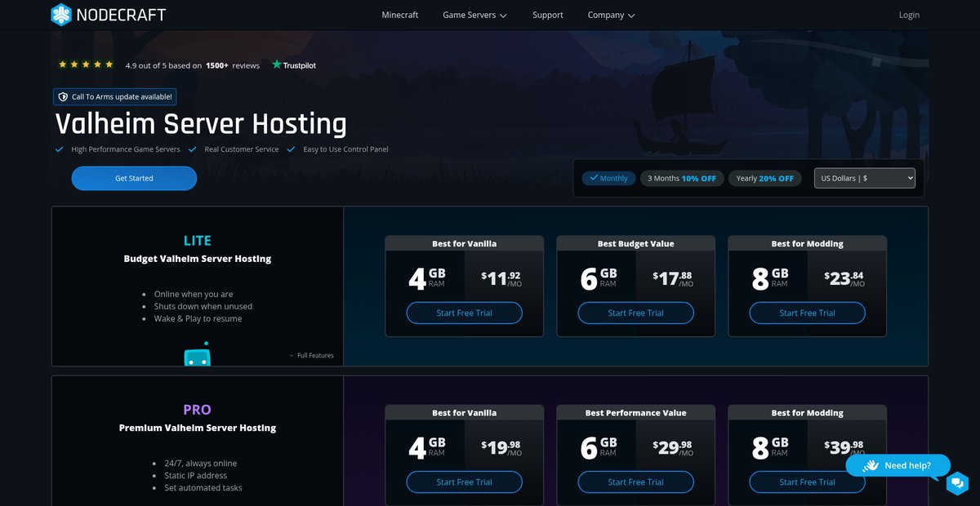Expand Full Features in LITE panel
980x506 pixels.
(x=311, y=356)
